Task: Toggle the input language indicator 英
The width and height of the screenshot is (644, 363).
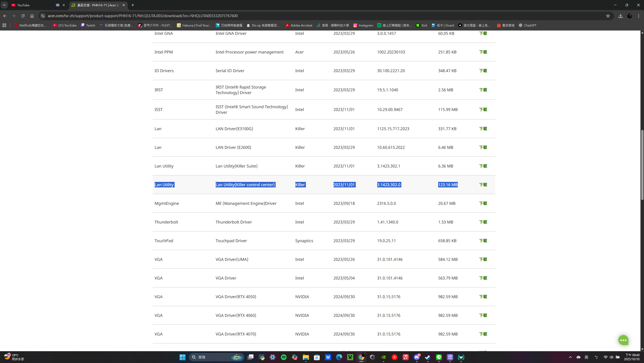Action: pyautogui.click(x=587, y=357)
